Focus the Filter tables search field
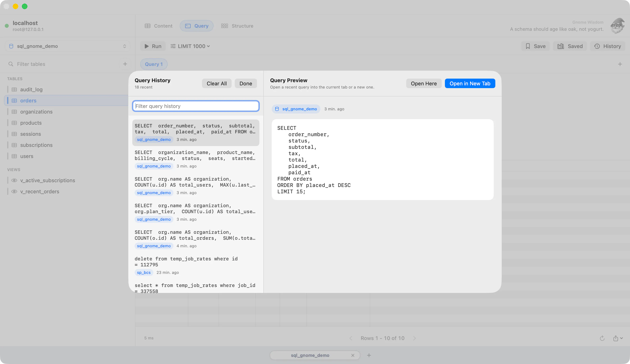The image size is (630, 364). (x=63, y=64)
